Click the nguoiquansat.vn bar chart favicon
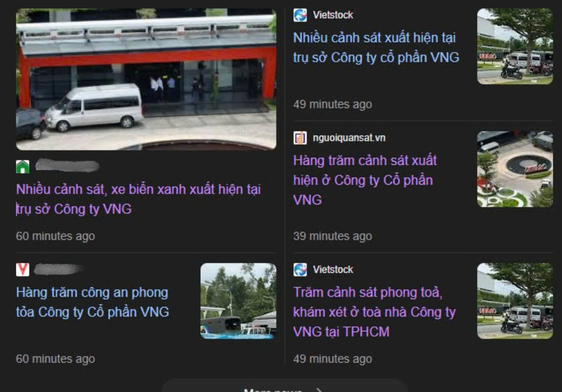 coord(300,138)
